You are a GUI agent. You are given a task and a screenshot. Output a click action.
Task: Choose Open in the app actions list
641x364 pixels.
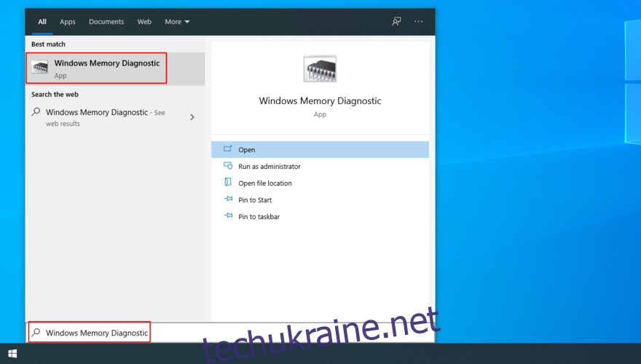pyautogui.click(x=320, y=149)
